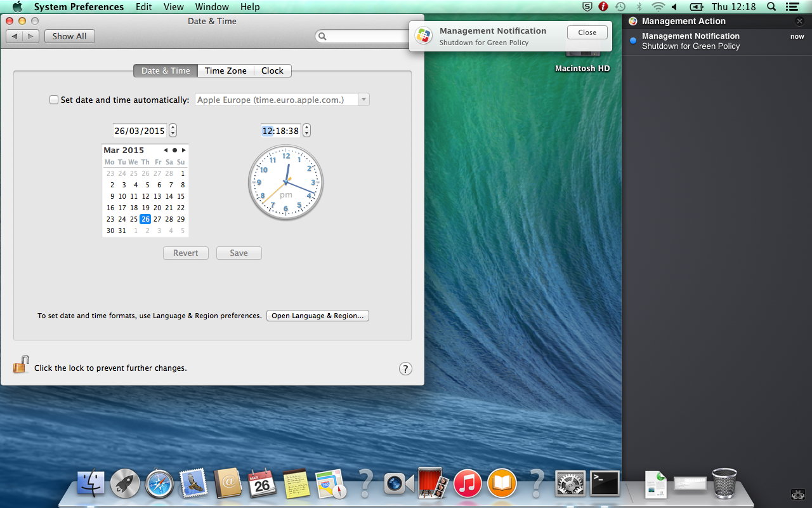Screen dimensions: 812x508
Task: Dismiss Management Action group in Notification Center
Action: 799,21
